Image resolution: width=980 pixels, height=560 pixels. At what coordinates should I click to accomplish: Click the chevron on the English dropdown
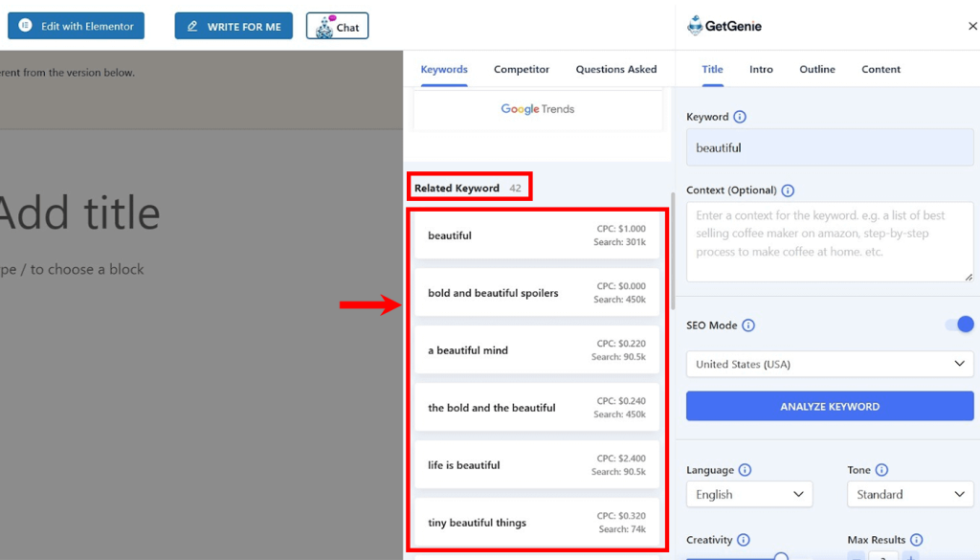tap(798, 494)
